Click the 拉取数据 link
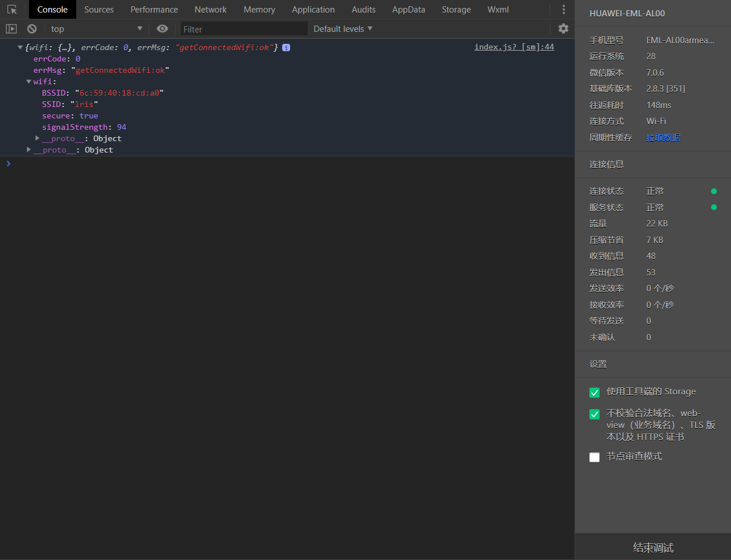This screenshot has height=560, width=731. click(x=663, y=138)
